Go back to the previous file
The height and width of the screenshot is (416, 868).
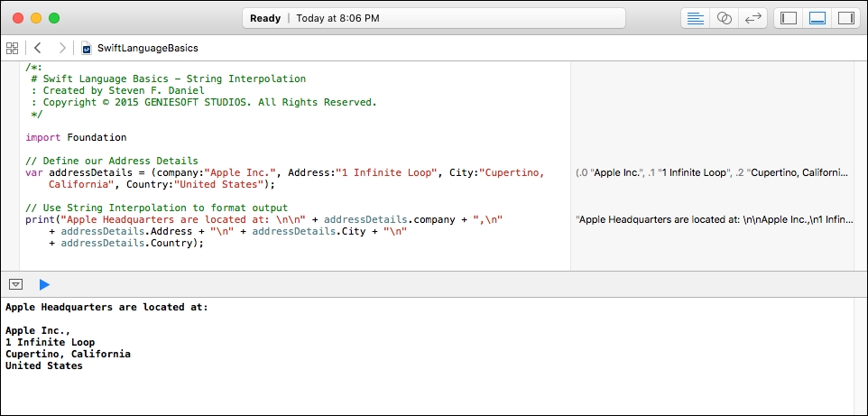tap(37, 48)
